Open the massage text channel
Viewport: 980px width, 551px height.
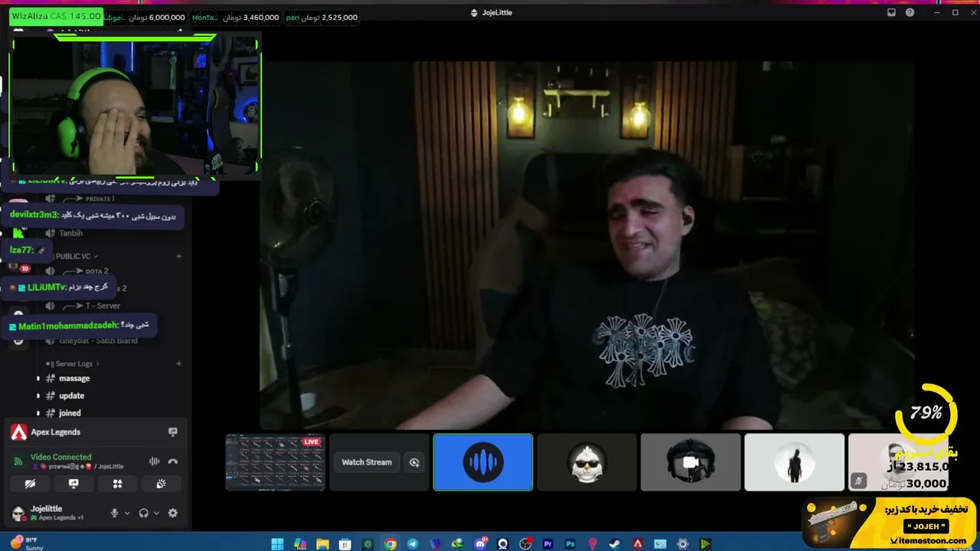tap(74, 378)
